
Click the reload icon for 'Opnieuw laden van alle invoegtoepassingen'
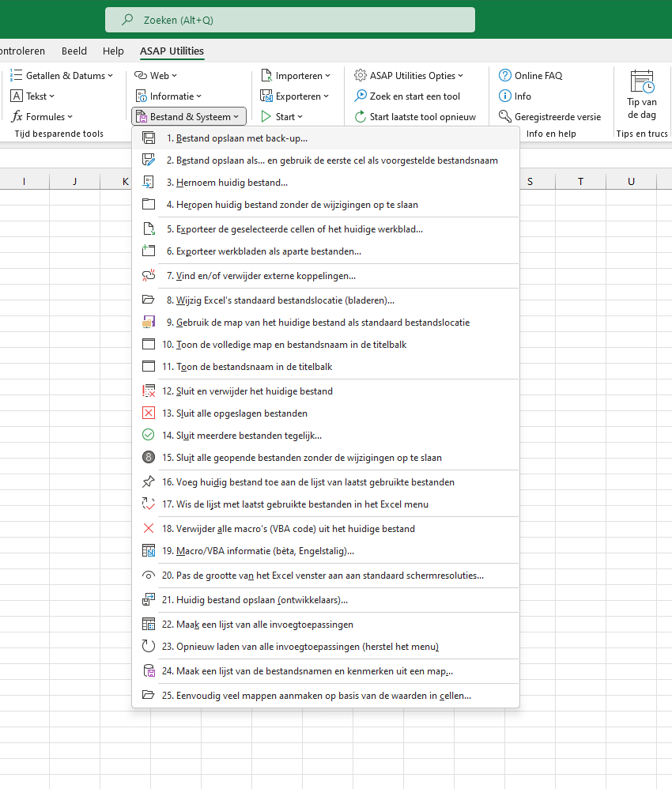tap(149, 647)
